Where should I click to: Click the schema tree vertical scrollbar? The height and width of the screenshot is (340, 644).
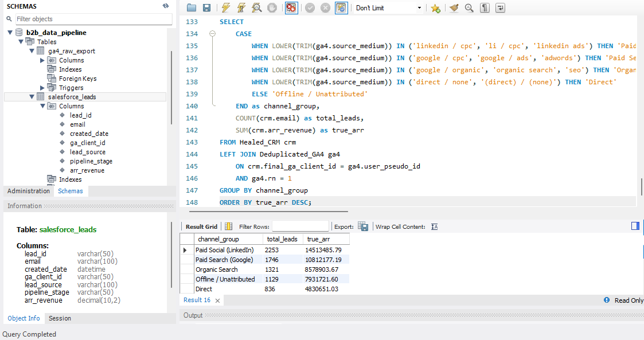coord(171,88)
